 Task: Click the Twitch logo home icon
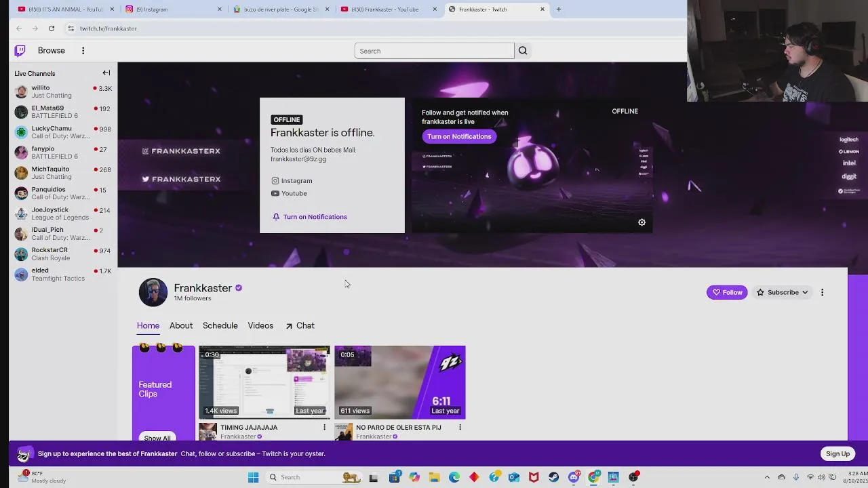tap(20, 50)
